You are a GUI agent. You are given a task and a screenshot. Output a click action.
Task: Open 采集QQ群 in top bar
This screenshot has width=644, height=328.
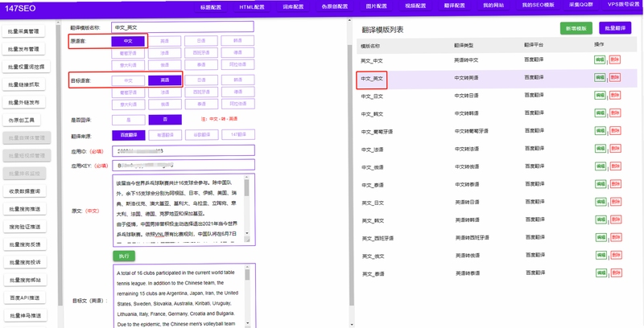pyautogui.click(x=580, y=6)
